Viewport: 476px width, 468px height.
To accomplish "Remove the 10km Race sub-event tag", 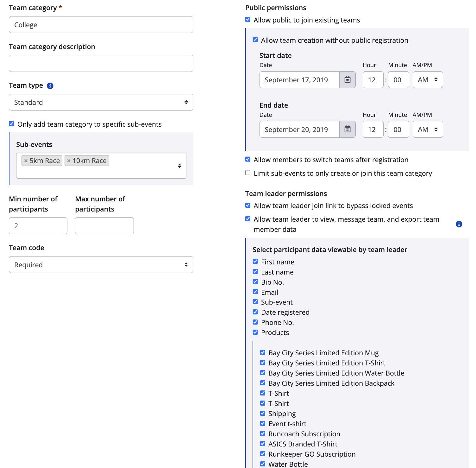I will tap(69, 161).
